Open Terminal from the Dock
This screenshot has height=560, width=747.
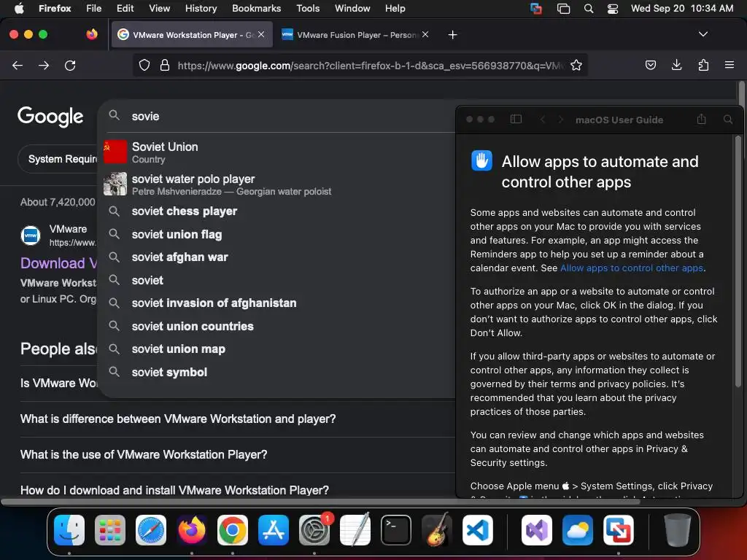click(396, 530)
